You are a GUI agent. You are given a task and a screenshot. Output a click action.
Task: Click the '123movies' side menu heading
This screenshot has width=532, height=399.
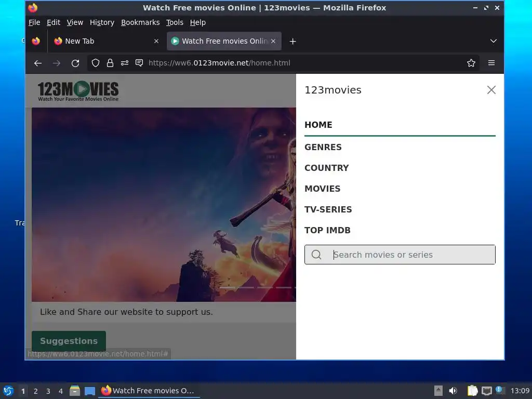(333, 90)
